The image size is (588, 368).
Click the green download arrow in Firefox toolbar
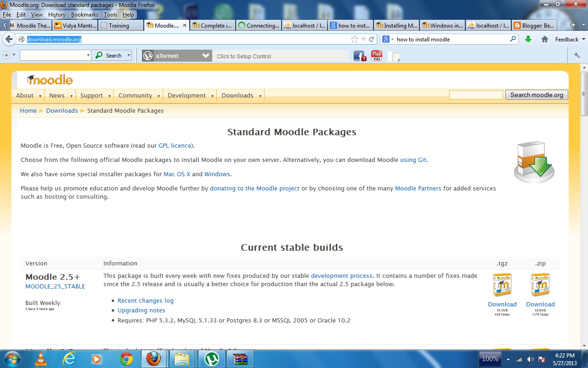528,39
